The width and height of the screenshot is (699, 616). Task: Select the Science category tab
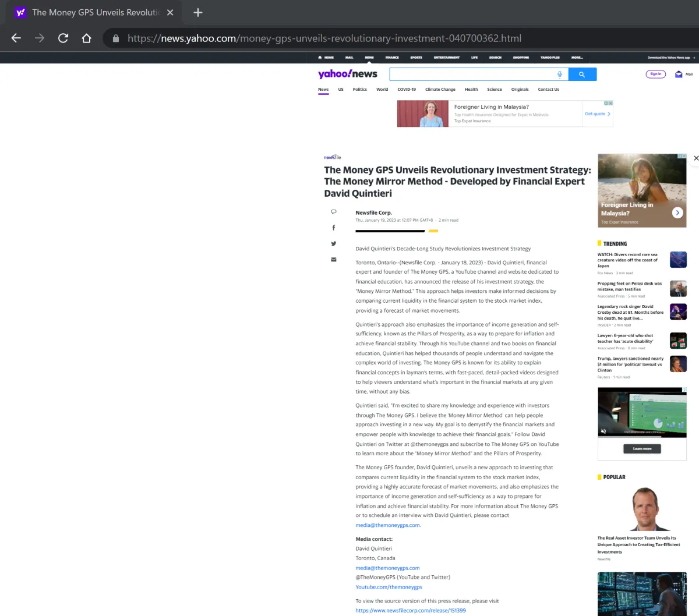(x=495, y=90)
